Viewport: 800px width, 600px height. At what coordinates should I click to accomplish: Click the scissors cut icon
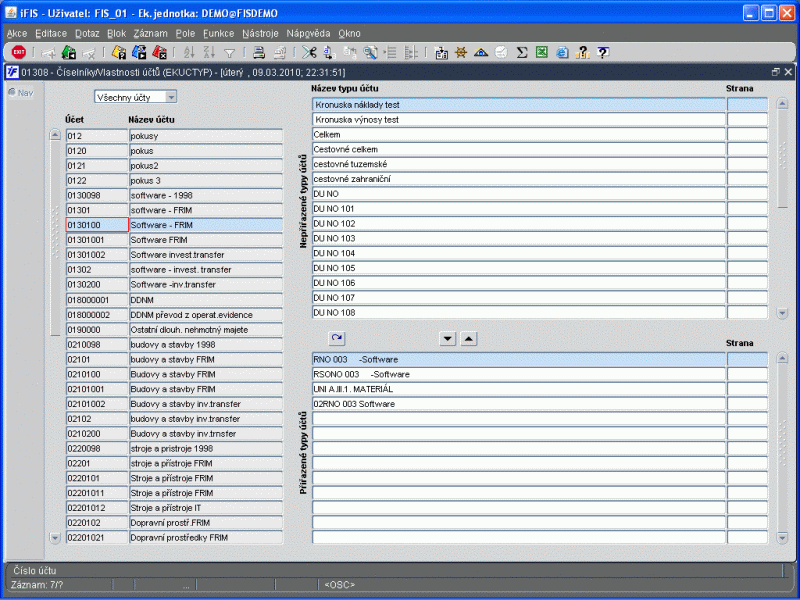(309, 53)
